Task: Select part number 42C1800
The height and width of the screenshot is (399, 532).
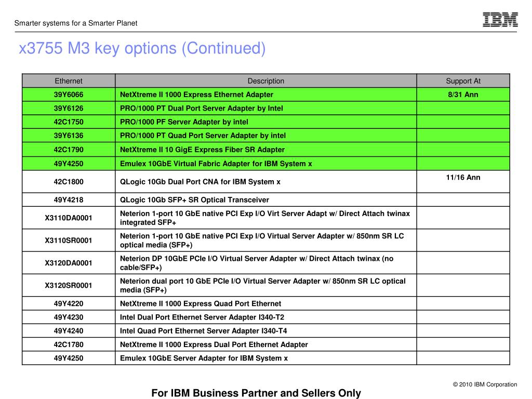Action: 69,182
